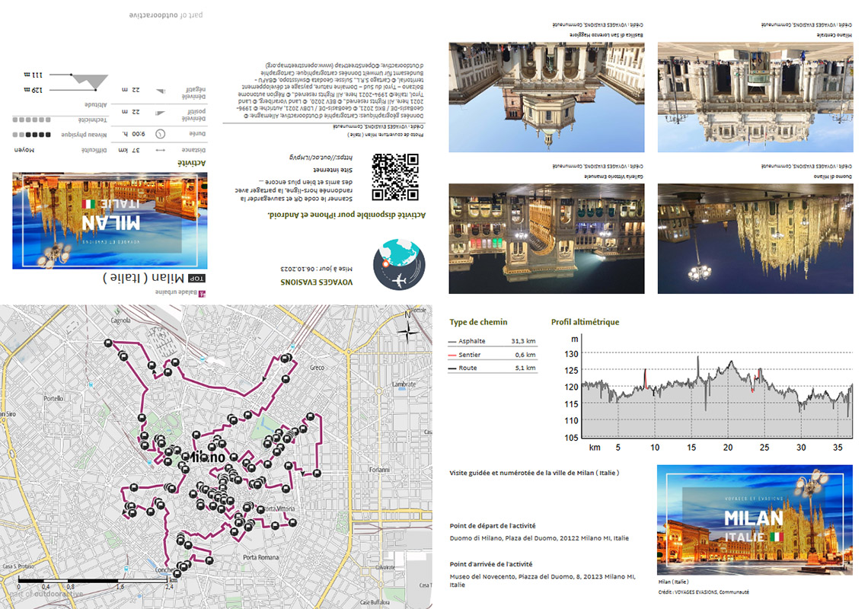Click the clock icon beside Durée

[160, 134]
